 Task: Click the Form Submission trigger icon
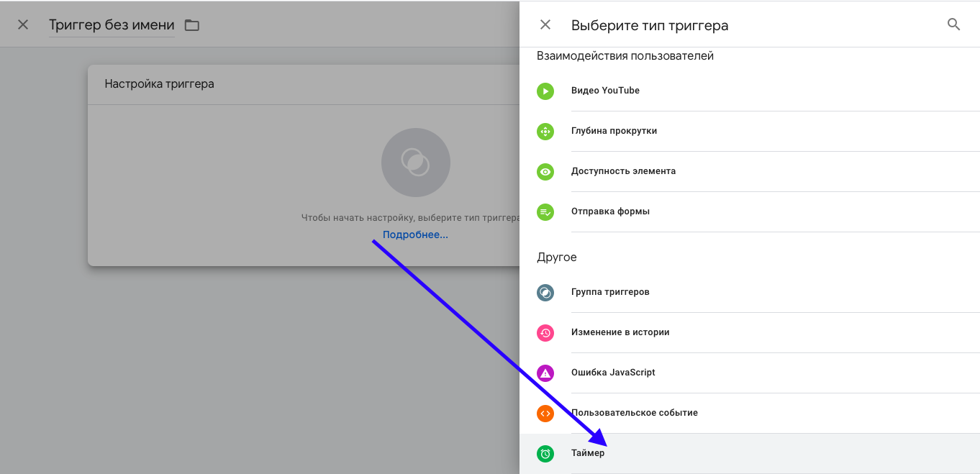[545, 212]
